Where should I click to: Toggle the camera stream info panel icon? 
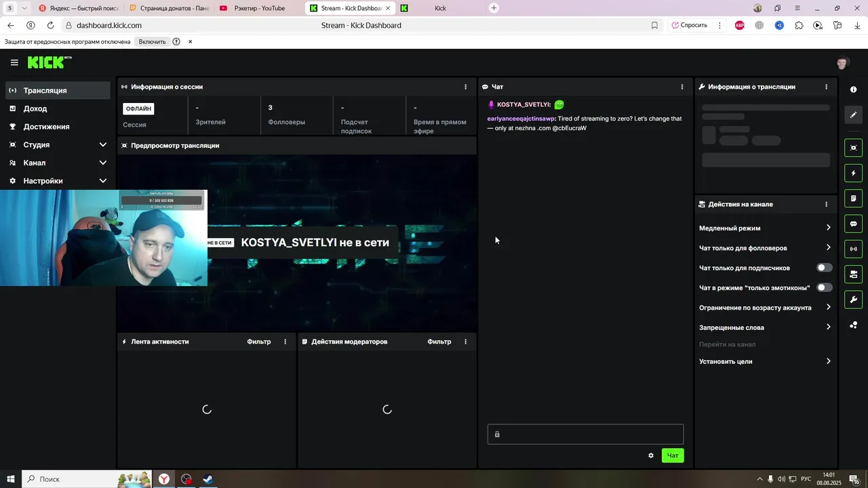tap(853, 274)
